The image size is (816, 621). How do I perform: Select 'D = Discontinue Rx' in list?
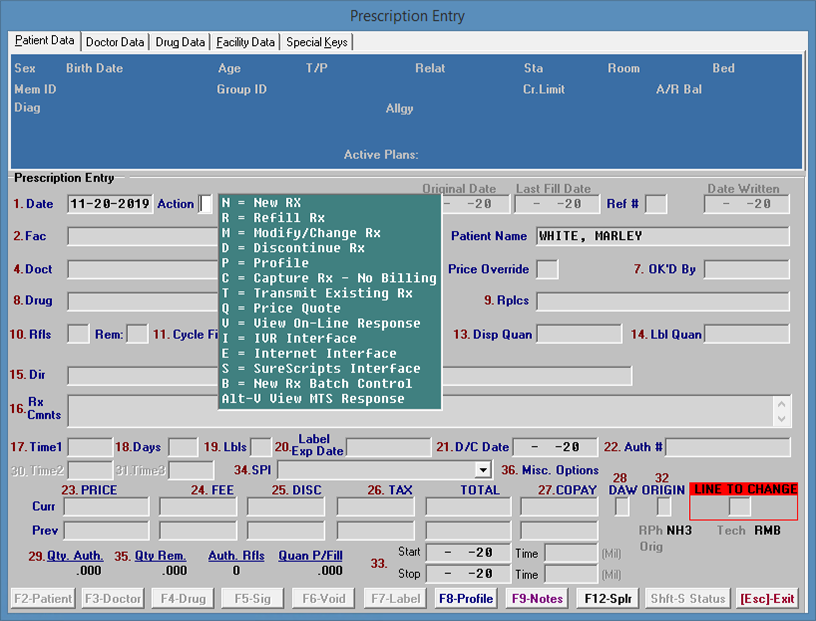(x=293, y=248)
